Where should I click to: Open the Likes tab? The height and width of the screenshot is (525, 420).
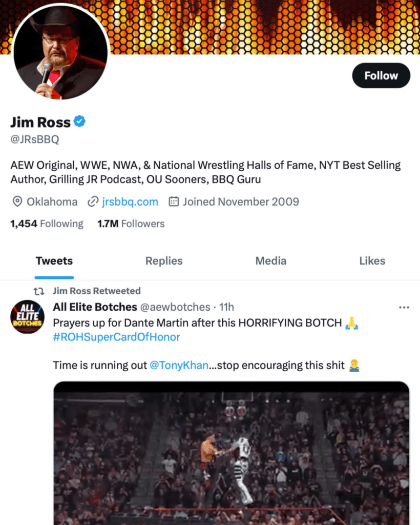(372, 260)
